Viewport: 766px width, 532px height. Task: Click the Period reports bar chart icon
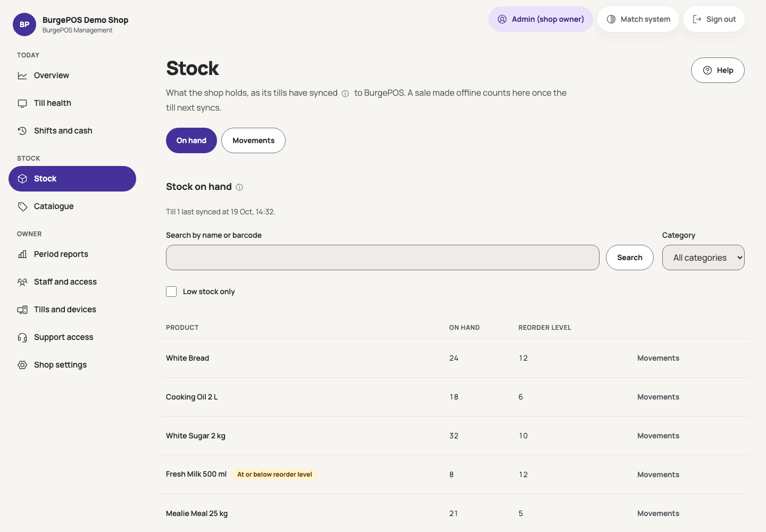pos(22,254)
